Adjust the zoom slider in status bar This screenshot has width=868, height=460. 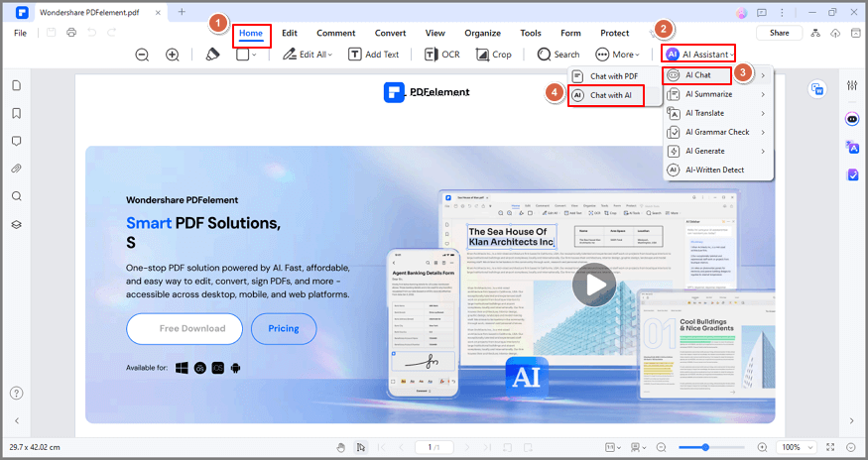pos(711,447)
